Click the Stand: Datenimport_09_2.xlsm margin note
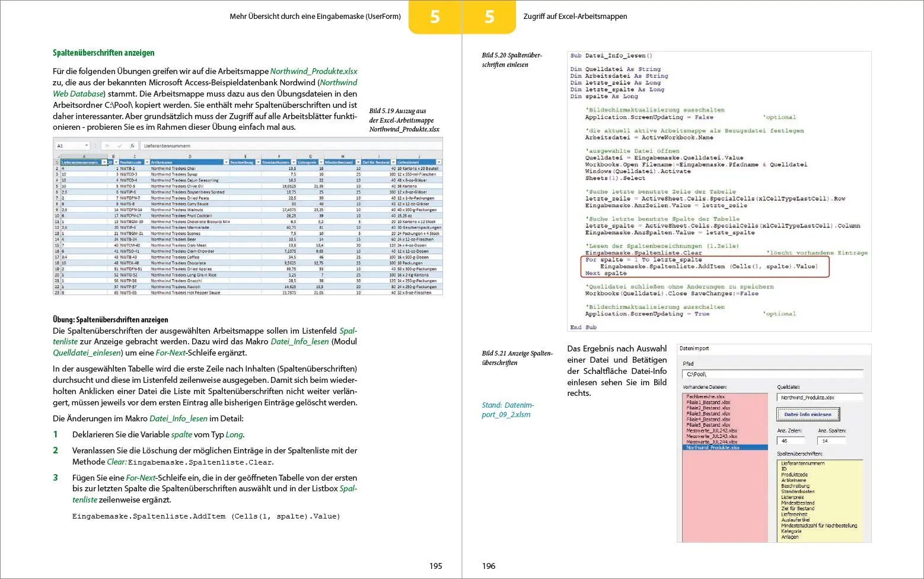This screenshot has width=924, height=579. (x=508, y=410)
